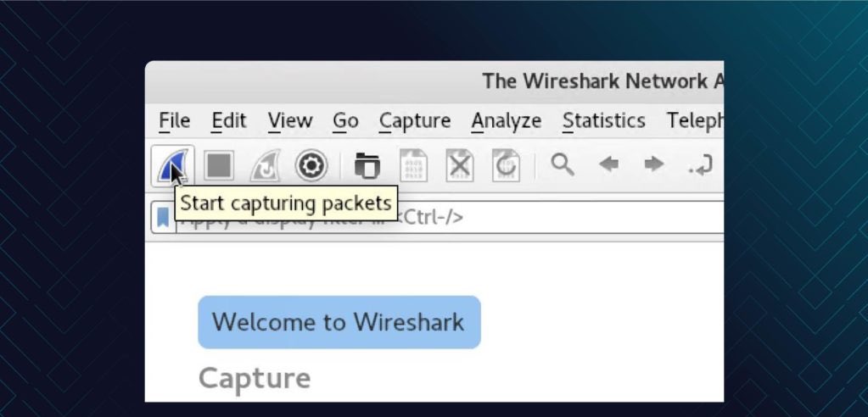
Task: Open the Go menu
Action: [x=345, y=120]
